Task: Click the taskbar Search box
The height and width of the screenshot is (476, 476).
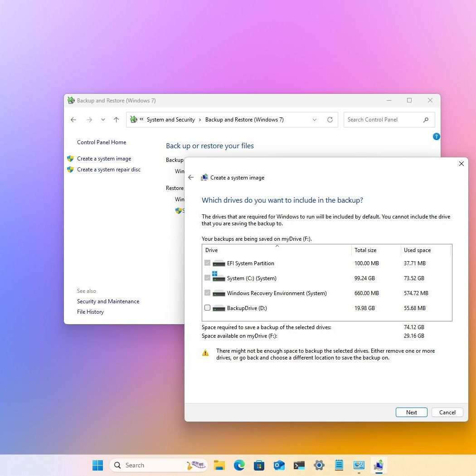Action: (159, 465)
